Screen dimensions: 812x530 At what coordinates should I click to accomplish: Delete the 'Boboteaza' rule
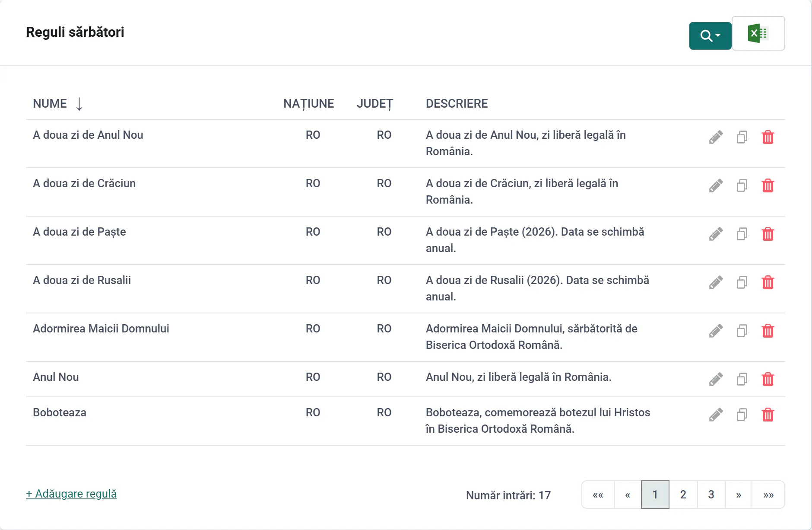click(768, 415)
